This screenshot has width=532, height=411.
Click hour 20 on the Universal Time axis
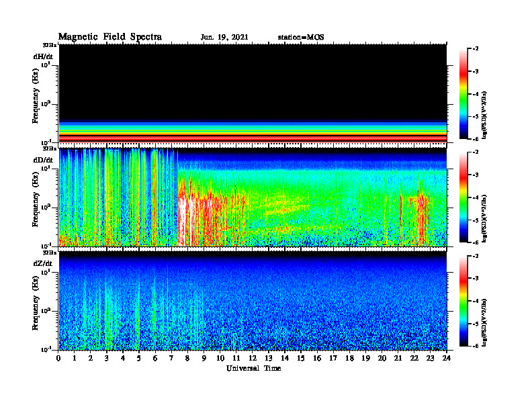click(x=382, y=358)
